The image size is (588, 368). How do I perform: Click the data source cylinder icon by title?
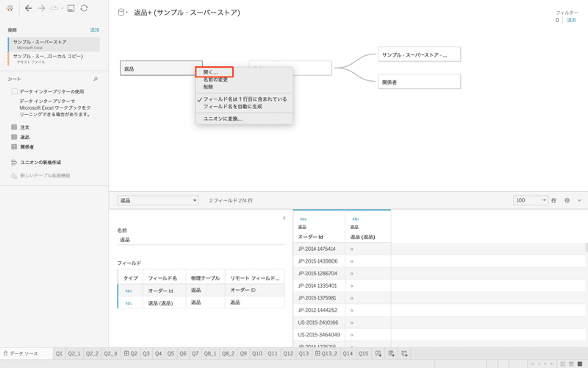pos(121,13)
